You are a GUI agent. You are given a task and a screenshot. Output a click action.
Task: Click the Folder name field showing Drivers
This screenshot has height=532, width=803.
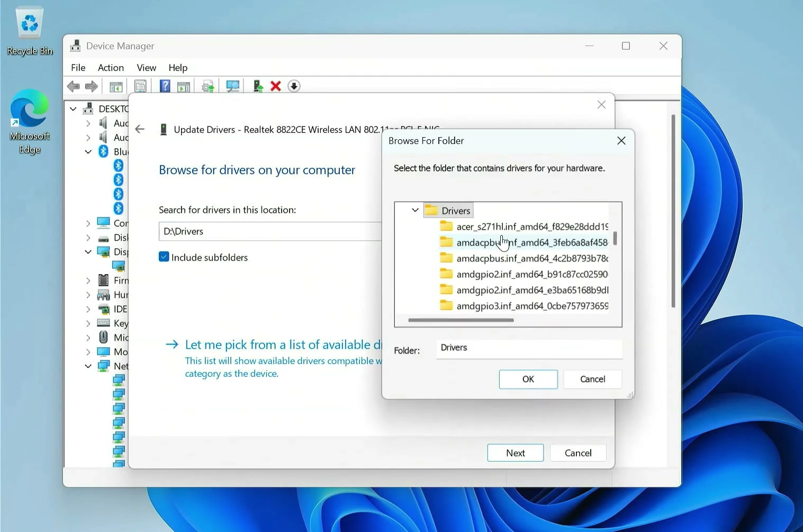point(529,348)
